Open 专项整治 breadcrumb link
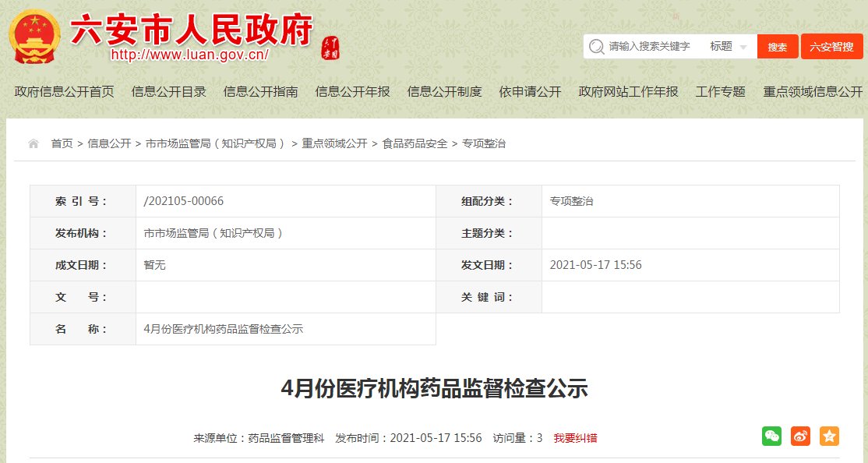This screenshot has height=463, width=868. (484, 143)
